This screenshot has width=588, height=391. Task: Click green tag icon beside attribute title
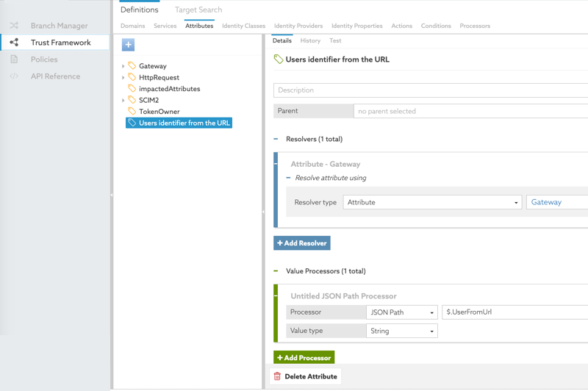[x=279, y=60]
